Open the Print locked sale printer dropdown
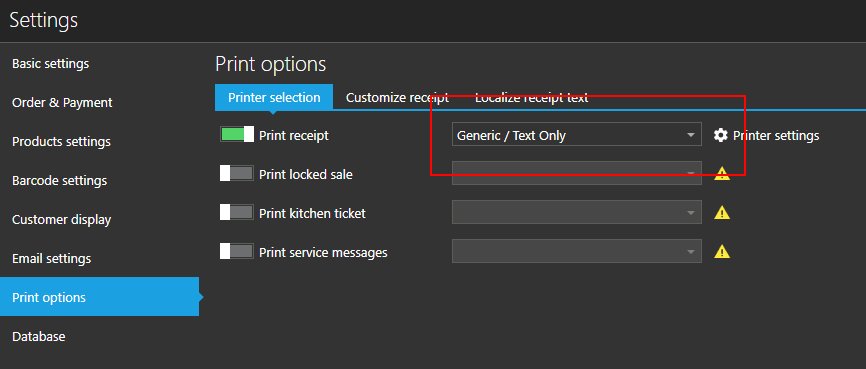Screen dimensions: 866x369 tap(577, 173)
